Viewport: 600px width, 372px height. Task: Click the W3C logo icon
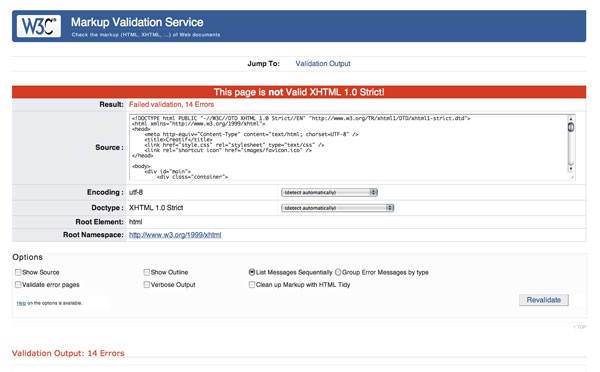click(39, 26)
